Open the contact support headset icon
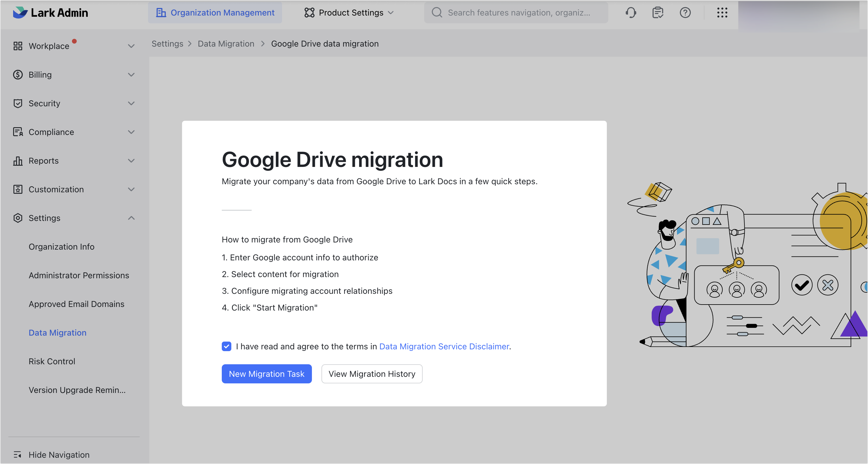Screen dimensions: 868x464 pyautogui.click(x=630, y=13)
